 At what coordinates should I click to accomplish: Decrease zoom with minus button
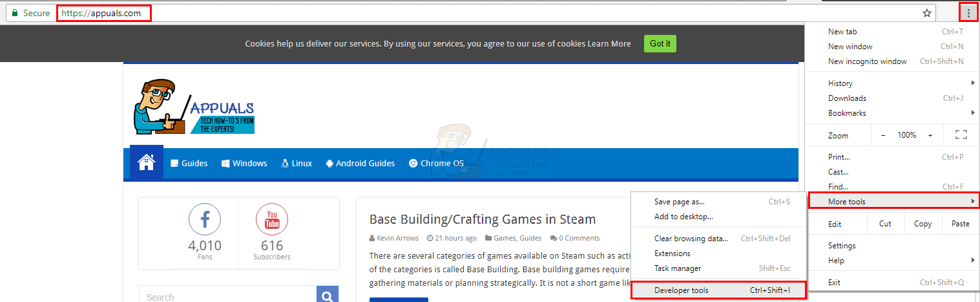883,135
